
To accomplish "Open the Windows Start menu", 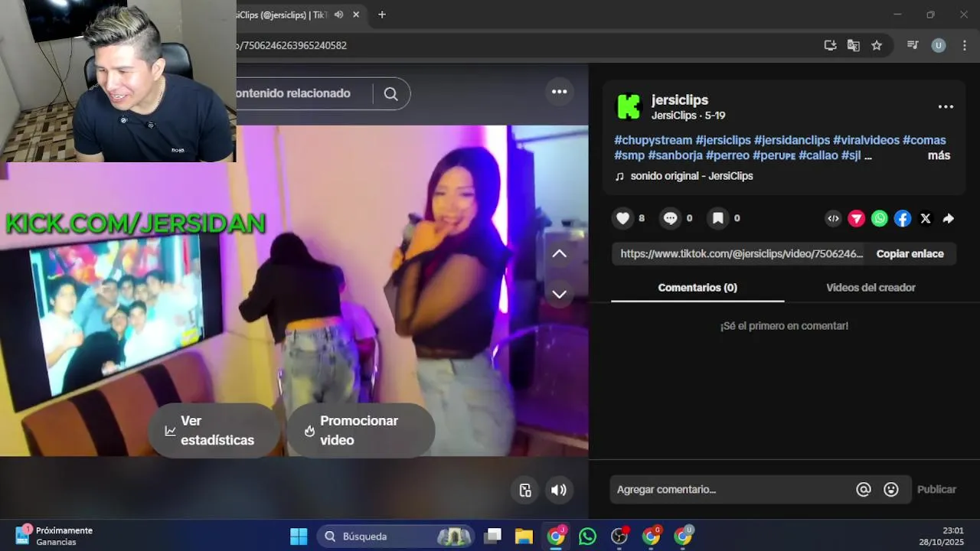I will (x=299, y=536).
